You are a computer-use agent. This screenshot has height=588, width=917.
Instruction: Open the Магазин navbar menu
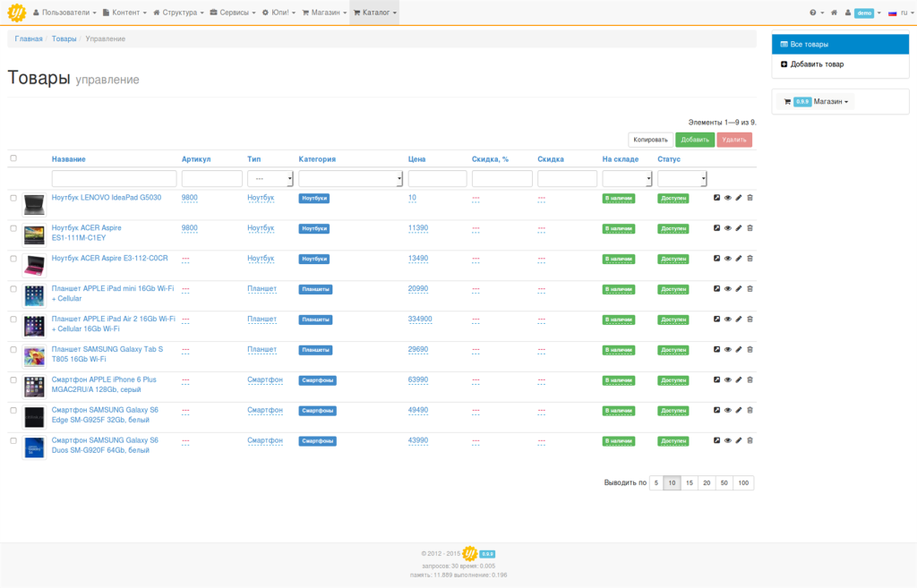pos(324,13)
